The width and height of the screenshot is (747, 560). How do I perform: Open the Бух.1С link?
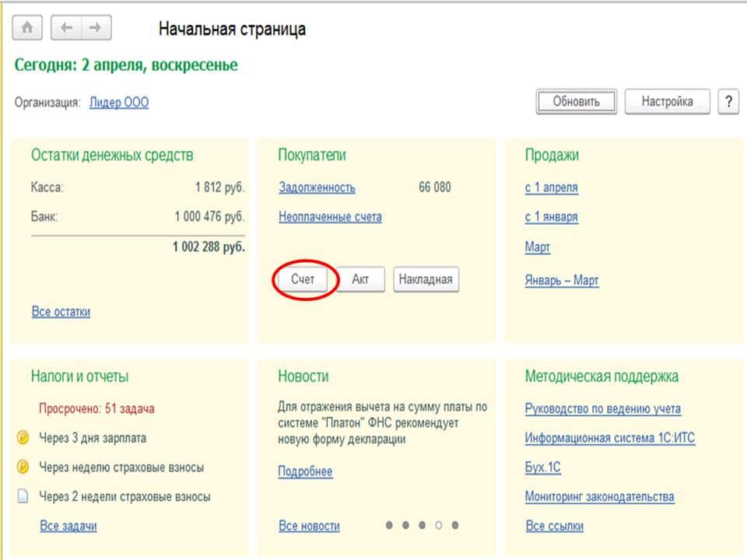[x=542, y=467]
